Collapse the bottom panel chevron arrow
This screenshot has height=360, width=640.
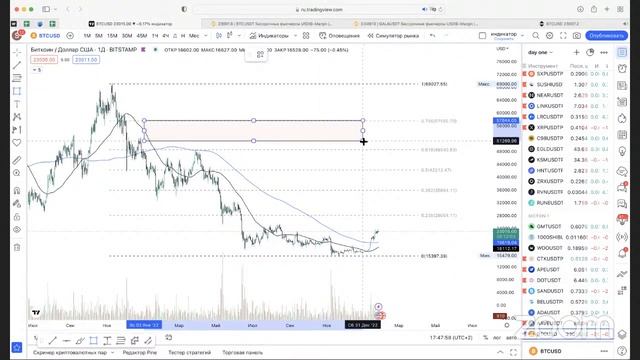pyautogui.click(x=500, y=352)
